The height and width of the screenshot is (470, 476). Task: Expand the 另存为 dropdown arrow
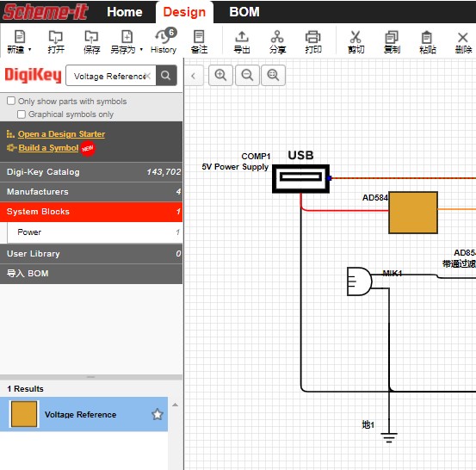tap(141, 49)
